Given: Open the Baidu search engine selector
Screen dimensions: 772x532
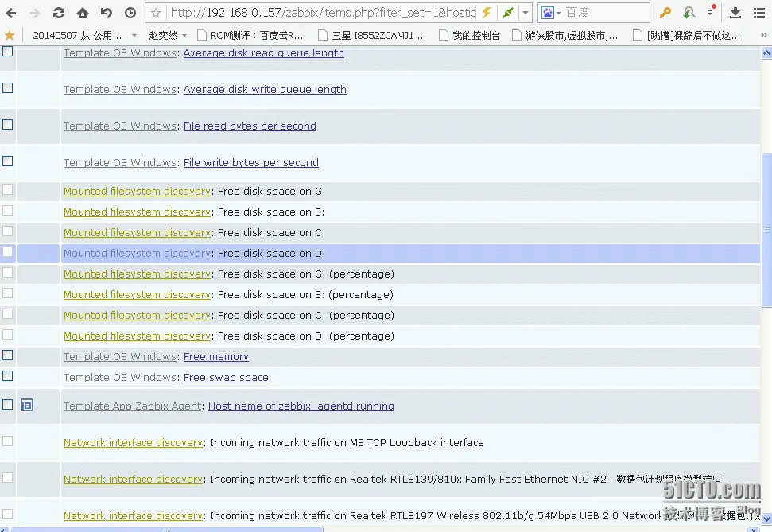Looking at the screenshot, I should pyautogui.click(x=551, y=13).
